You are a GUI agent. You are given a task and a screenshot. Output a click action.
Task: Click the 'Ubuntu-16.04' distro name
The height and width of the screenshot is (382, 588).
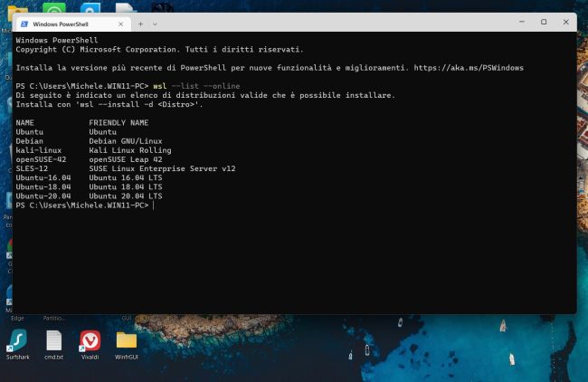click(43, 177)
